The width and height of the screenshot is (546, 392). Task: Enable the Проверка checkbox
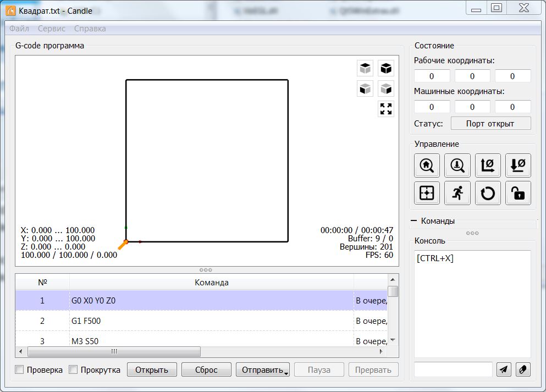pos(19,369)
